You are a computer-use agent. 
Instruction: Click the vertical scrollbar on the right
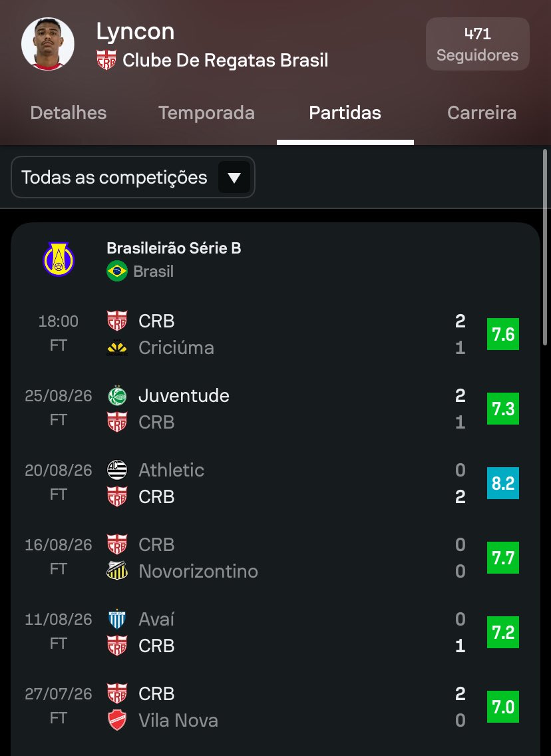click(545, 247)
